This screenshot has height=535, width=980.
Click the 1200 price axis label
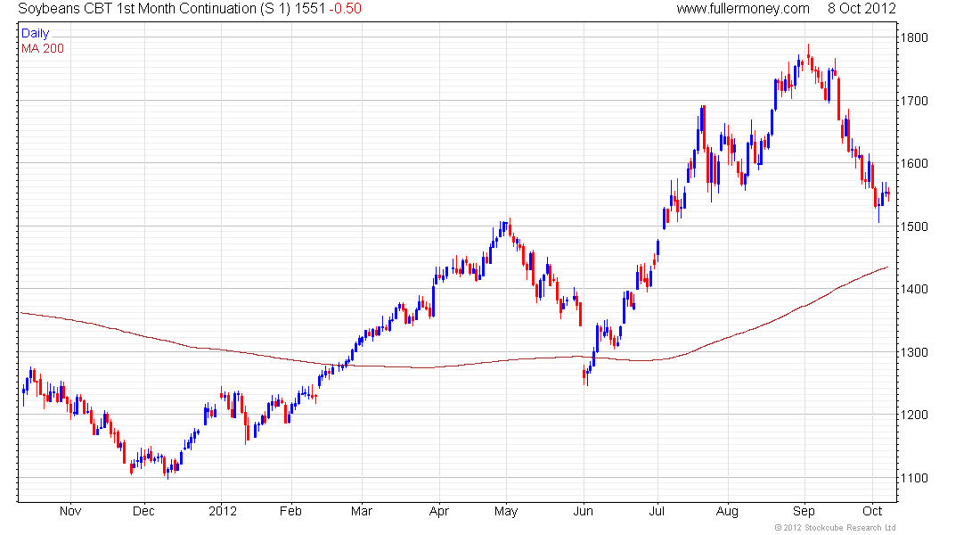(914, 415)
